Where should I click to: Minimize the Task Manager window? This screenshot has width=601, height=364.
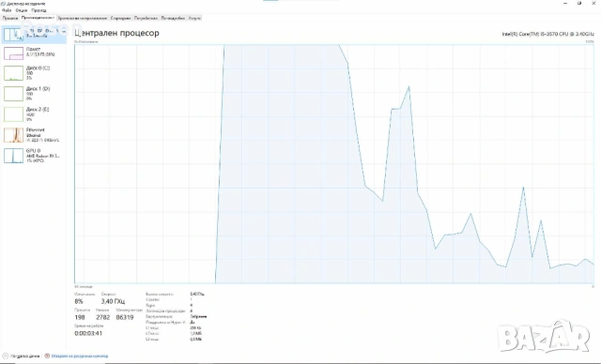(565, 3)
